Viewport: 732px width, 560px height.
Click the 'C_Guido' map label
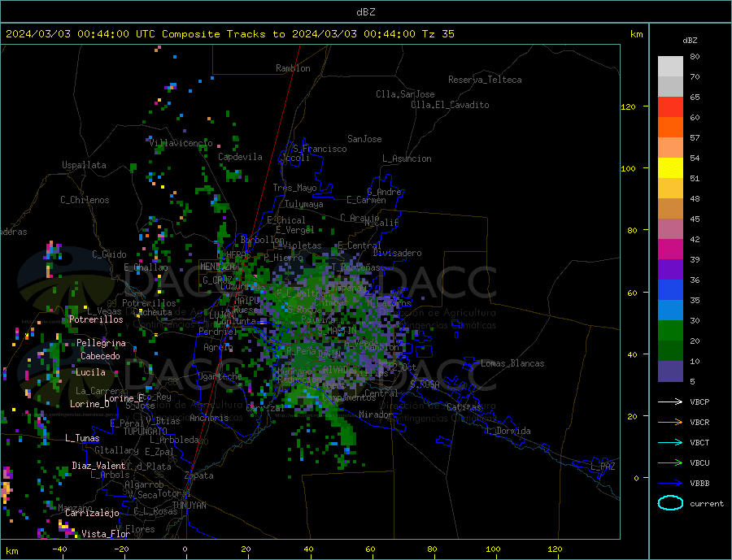[x=109, y=254]
